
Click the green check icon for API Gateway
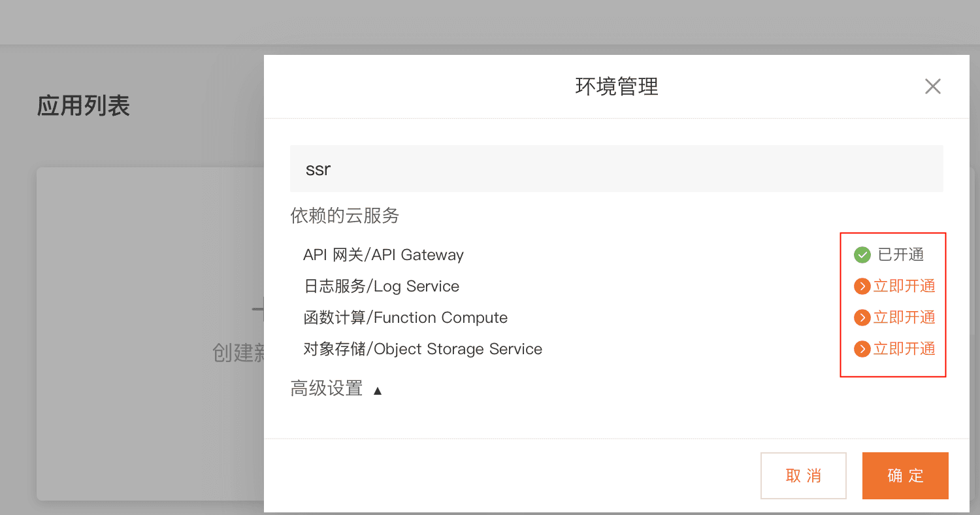click(x=862, y=255)
